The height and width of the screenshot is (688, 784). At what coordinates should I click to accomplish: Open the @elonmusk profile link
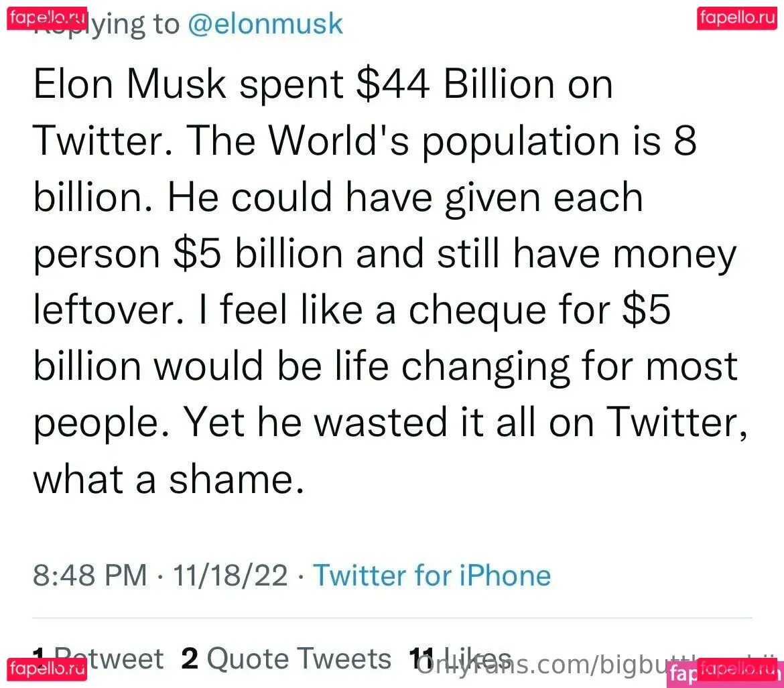(x=265, y=24)
